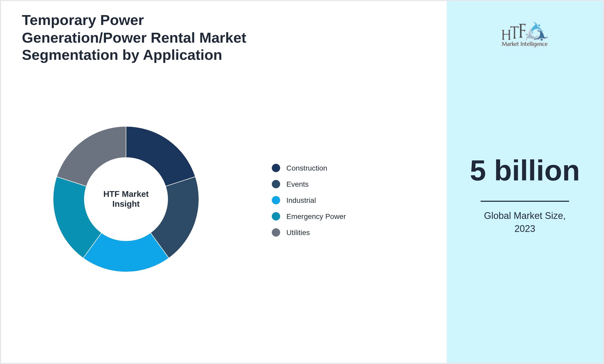The image size is (604, 364).
Task: Click the Emergency Power legend color dot
Action: pyautogui.click(x=276, y=216)
